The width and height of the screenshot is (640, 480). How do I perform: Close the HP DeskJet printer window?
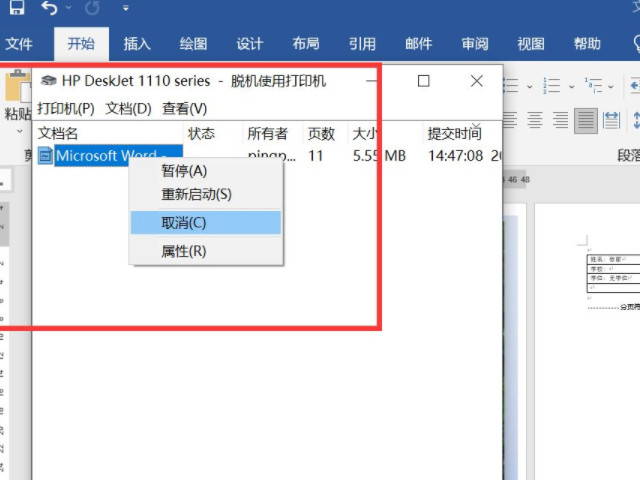477,81
